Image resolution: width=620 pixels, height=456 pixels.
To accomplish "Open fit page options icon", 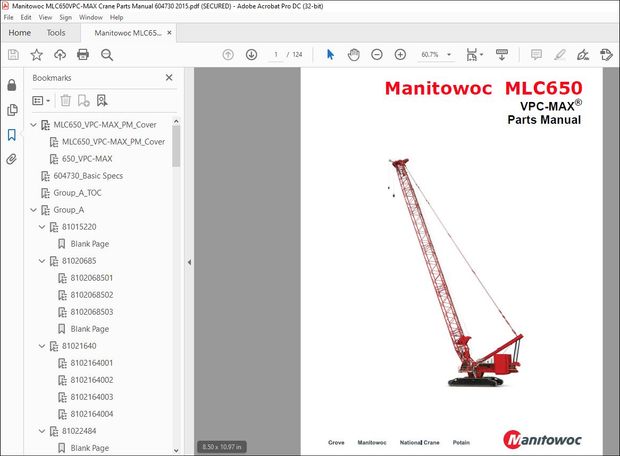I will tap(474, 55).
